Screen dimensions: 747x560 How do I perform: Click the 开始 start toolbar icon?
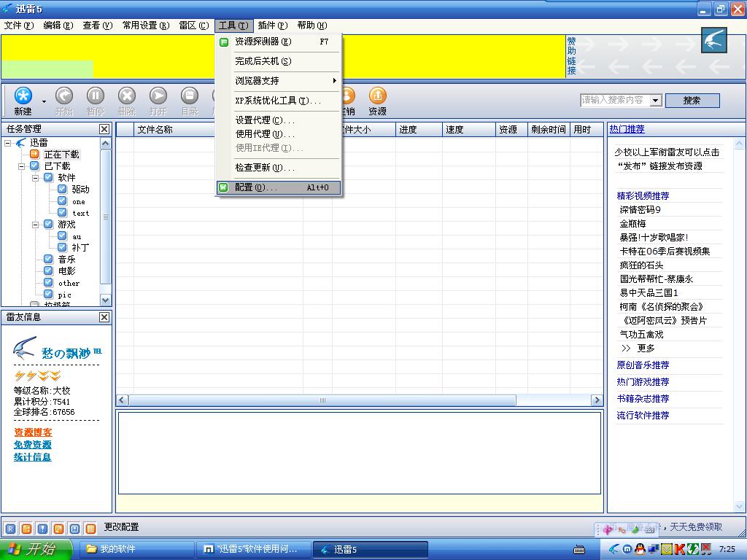(x=64, y=96)
